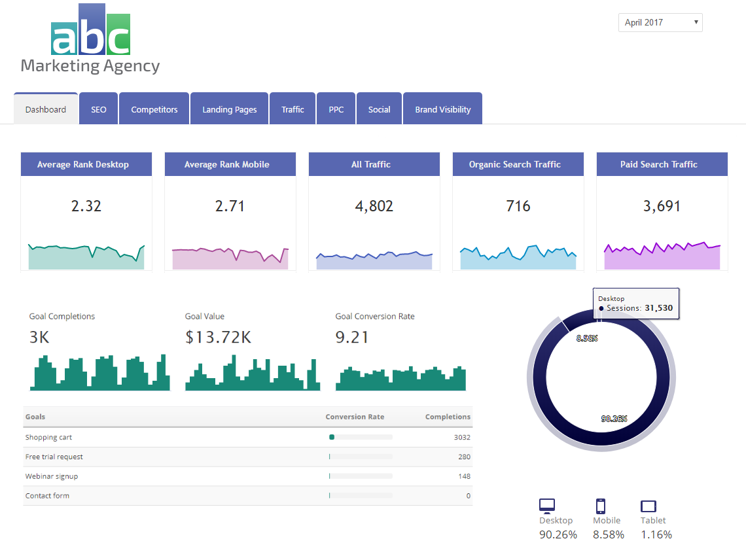
Task: Click the Tablet device icon
Action: (648, 506)
